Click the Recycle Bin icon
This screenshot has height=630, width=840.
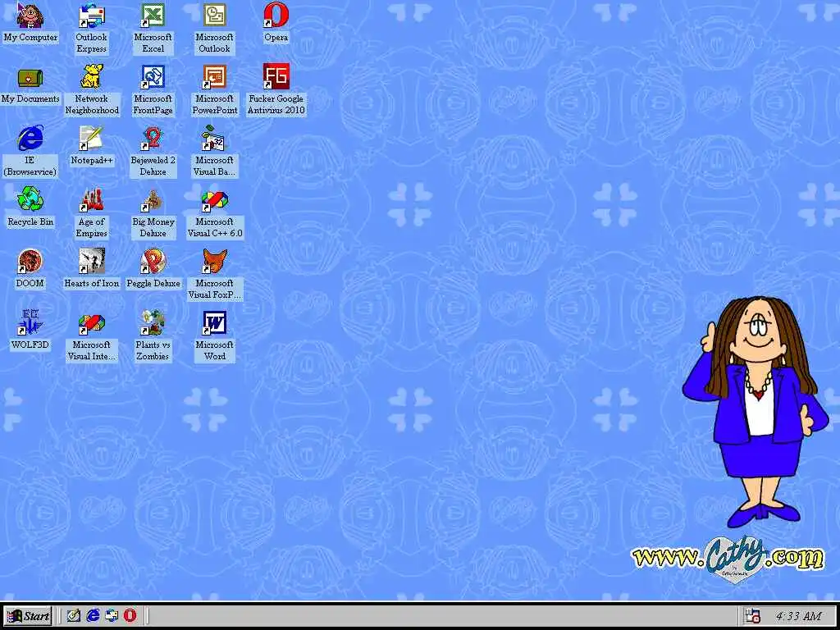tap(30, 200)
